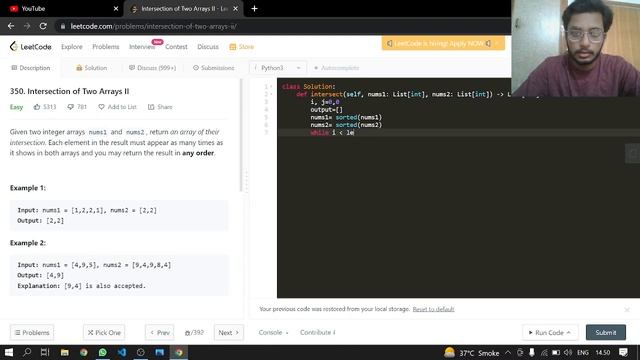Dislike the problem with thumbs down
The image size is (640, 360).
[71, 107]
